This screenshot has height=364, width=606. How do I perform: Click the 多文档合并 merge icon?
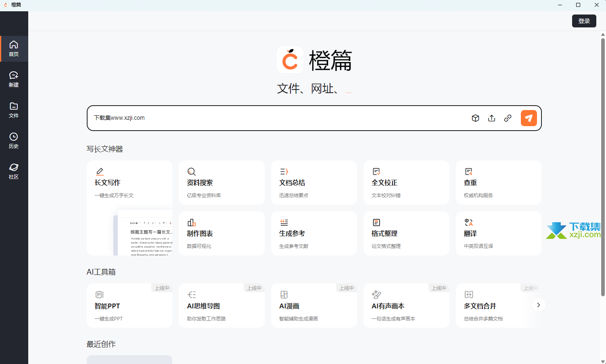[469, 295]
